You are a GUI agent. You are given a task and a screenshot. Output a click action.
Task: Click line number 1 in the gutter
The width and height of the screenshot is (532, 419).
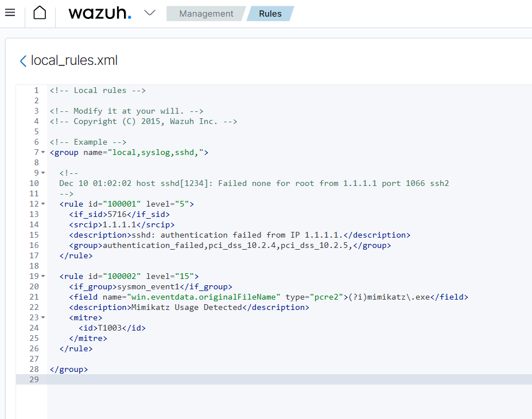(36, 91)
